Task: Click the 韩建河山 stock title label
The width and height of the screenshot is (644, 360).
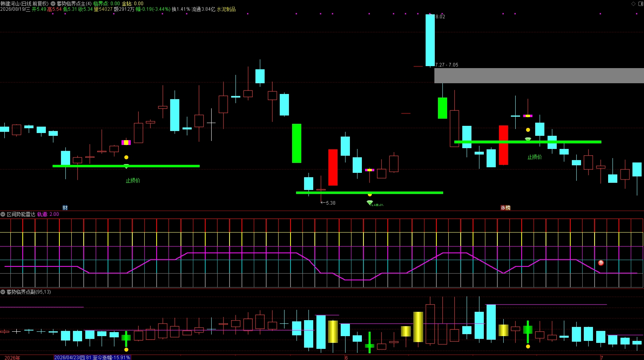Action: 10,4
